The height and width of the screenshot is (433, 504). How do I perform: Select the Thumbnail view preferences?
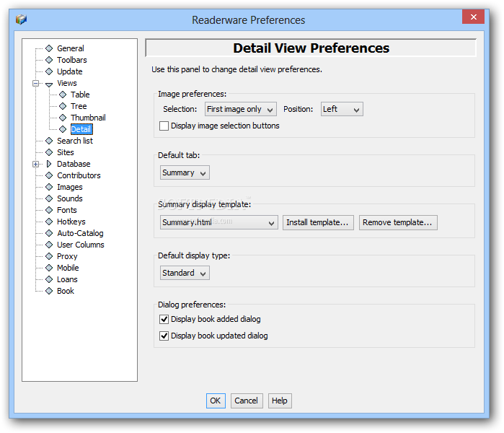pyautogui.click(x=88, y=118)
